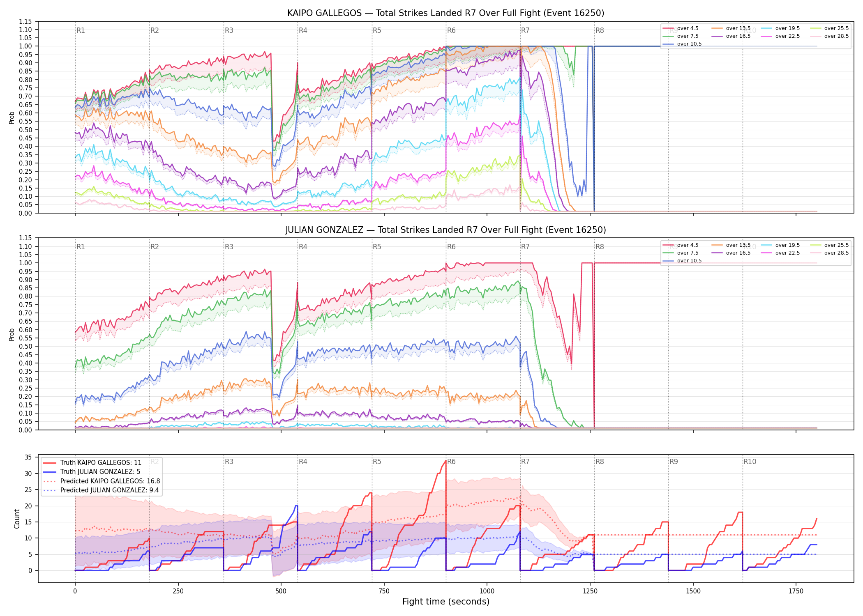Click R10 marker on the Count chart
863x616 pixels.
[750, 462]
